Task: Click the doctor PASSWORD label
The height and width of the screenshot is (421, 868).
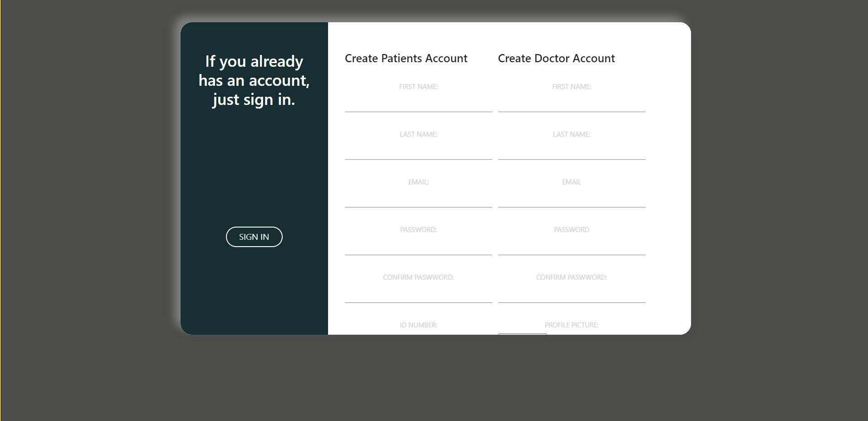Action: pos(572,230)
